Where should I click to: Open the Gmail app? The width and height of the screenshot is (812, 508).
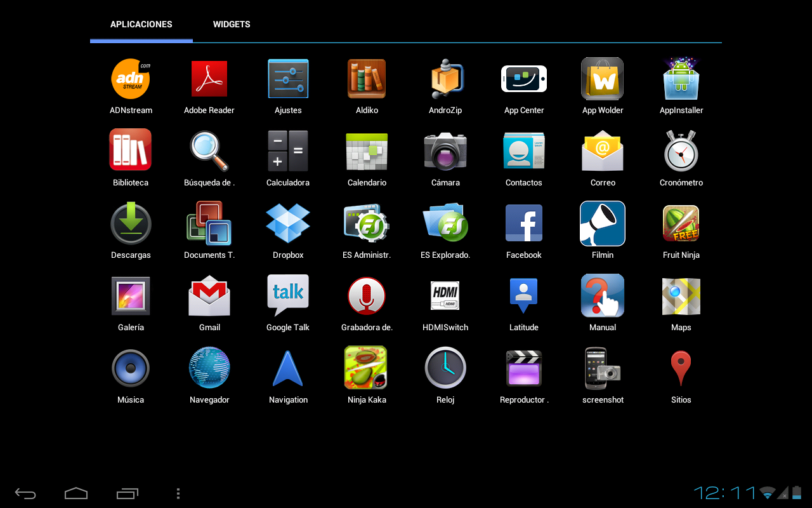[x=209, y=296]
